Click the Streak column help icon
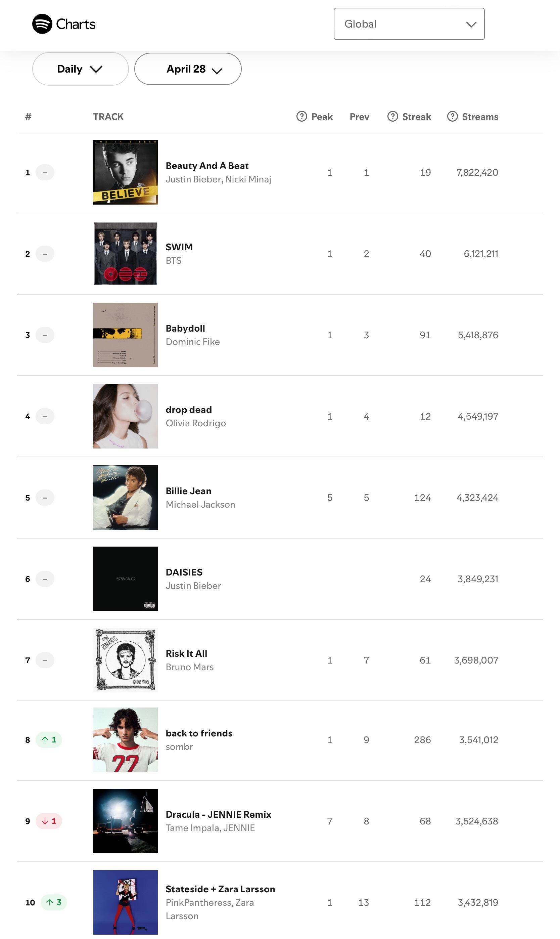Screen dimensions: 560x939 coord(392,116)
